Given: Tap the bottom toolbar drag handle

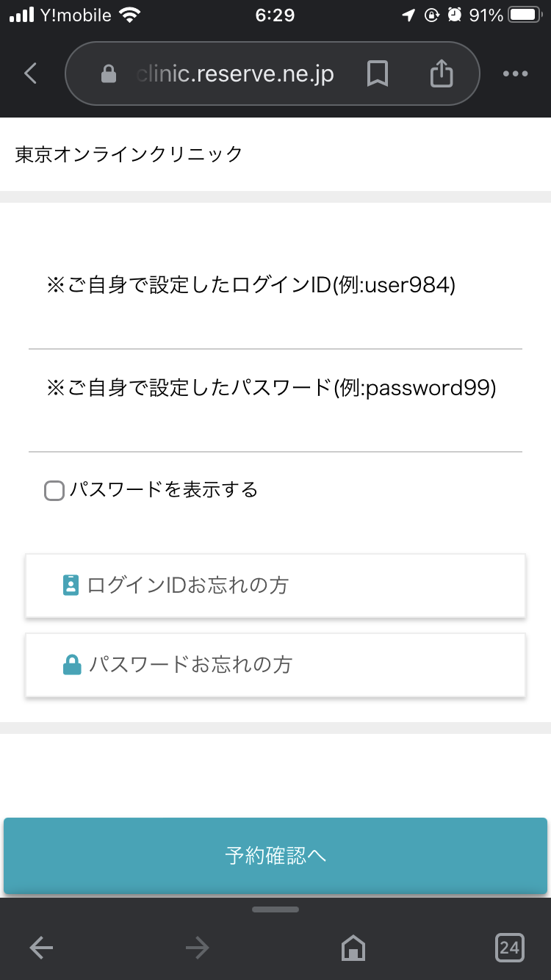Looking at the screenshot, I should click(275, 909).
